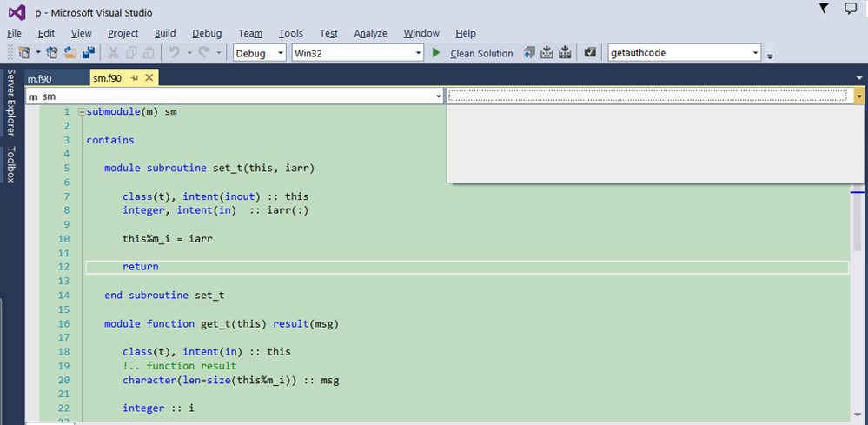Image resolution: width=868 pixels, height=425 pixels.
Task: Click the 'integer :: i' declaration
Action: pyautogui.click(x=158, y=408)
